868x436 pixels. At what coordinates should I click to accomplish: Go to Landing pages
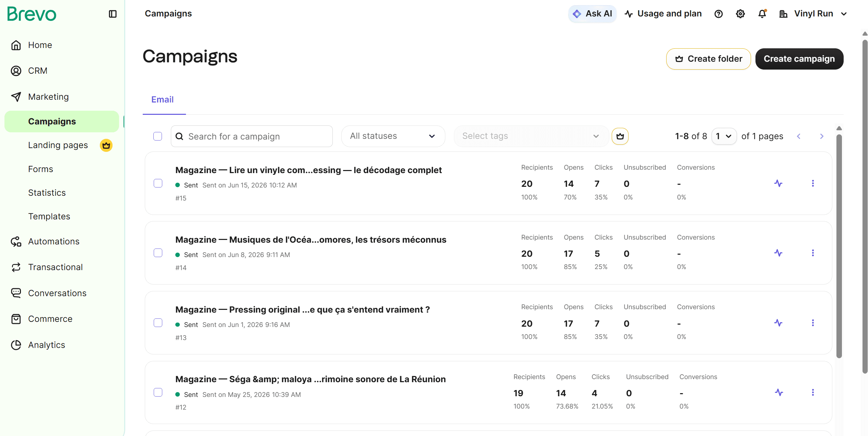[x=58, y=145]
